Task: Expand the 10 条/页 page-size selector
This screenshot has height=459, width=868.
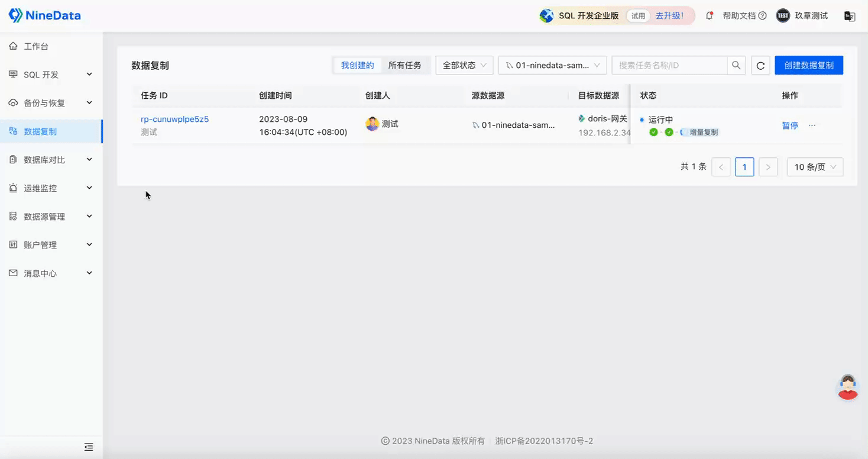Action: click(815, 167)
